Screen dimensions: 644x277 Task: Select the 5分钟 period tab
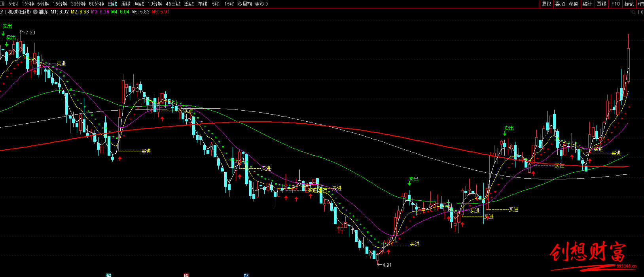click(44, 4)
